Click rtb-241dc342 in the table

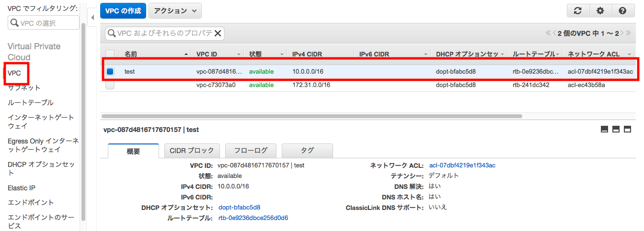click(531, 85)
